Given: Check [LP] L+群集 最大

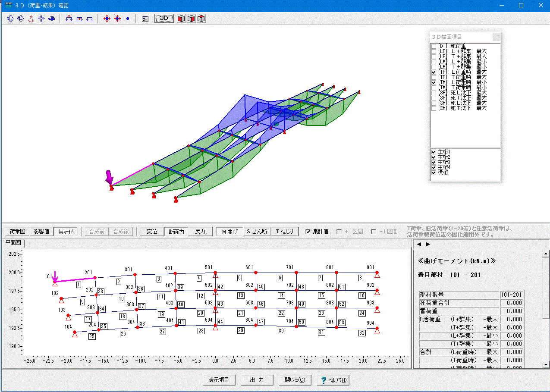Looking at the screenshot, I should [434, 51].
